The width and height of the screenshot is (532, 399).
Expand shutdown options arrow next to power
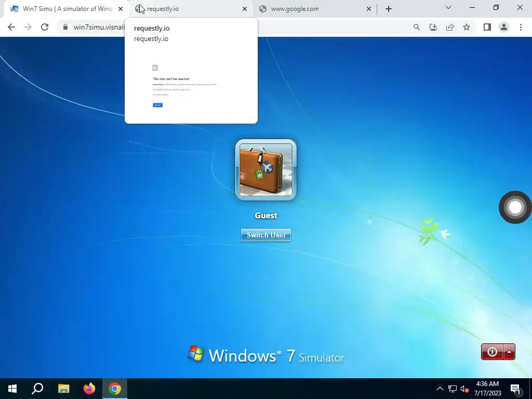point(509,352)
